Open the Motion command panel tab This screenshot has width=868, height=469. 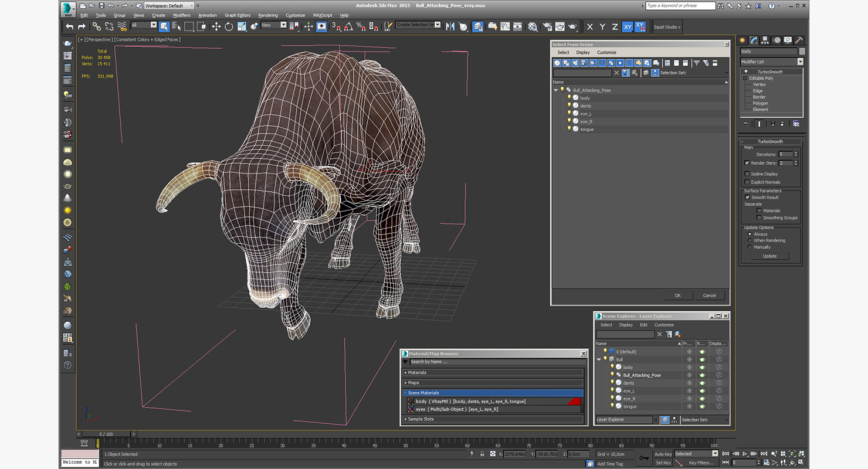pyautogui.click(x=777, y=40)
